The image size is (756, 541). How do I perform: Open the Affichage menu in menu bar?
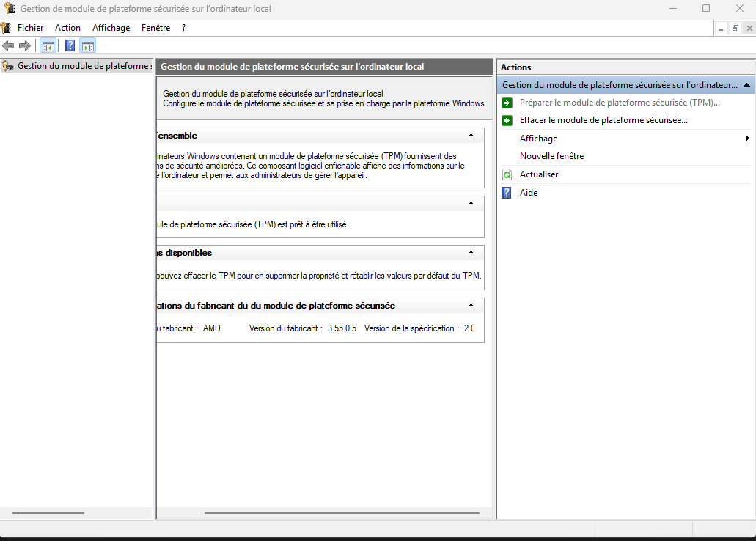[111, 28]
